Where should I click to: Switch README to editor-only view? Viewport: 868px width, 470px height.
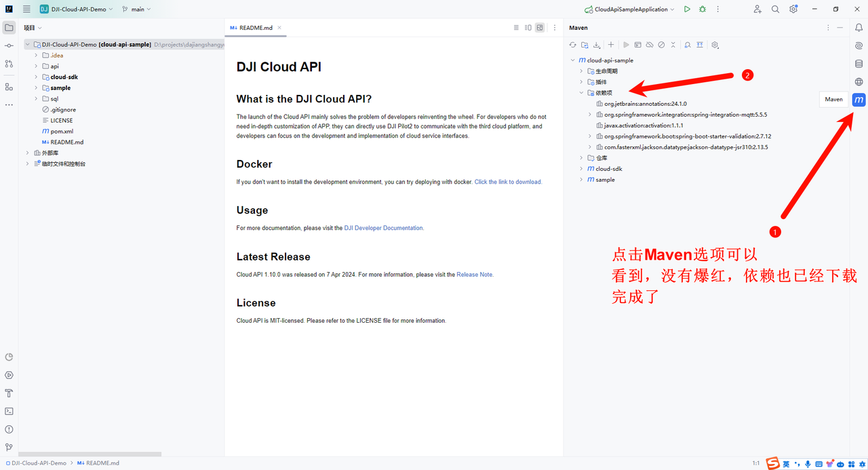(x=516, y=28)
